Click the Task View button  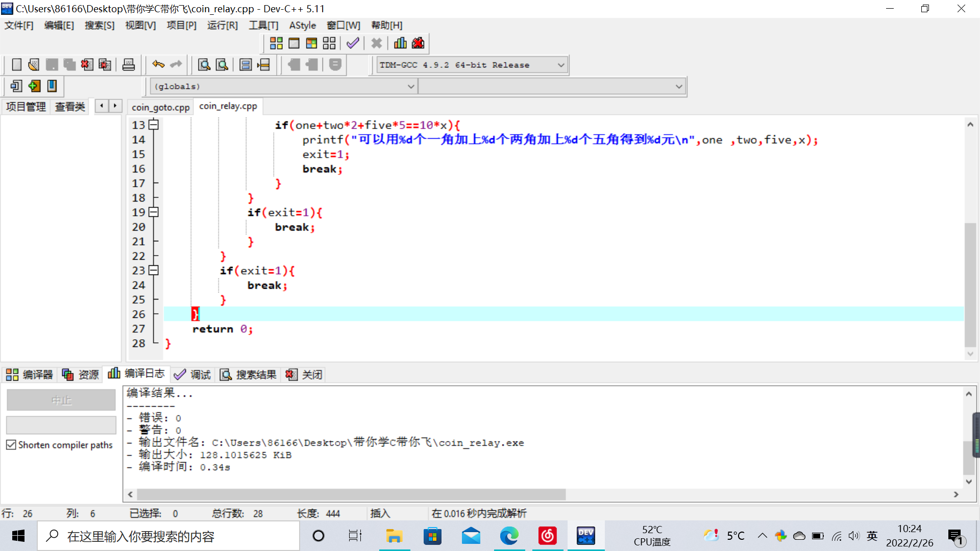[x=355, y=536]
